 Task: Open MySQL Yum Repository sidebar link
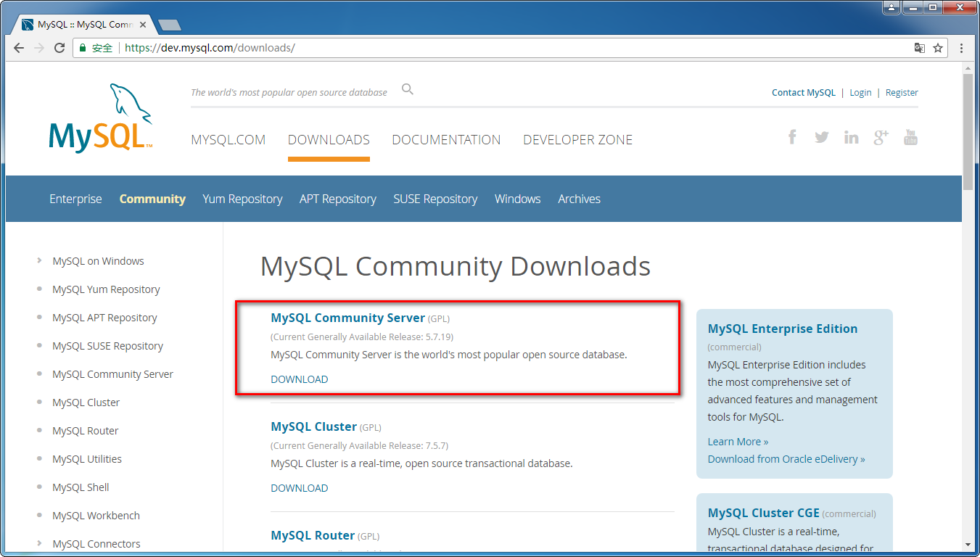click(106, 289)
